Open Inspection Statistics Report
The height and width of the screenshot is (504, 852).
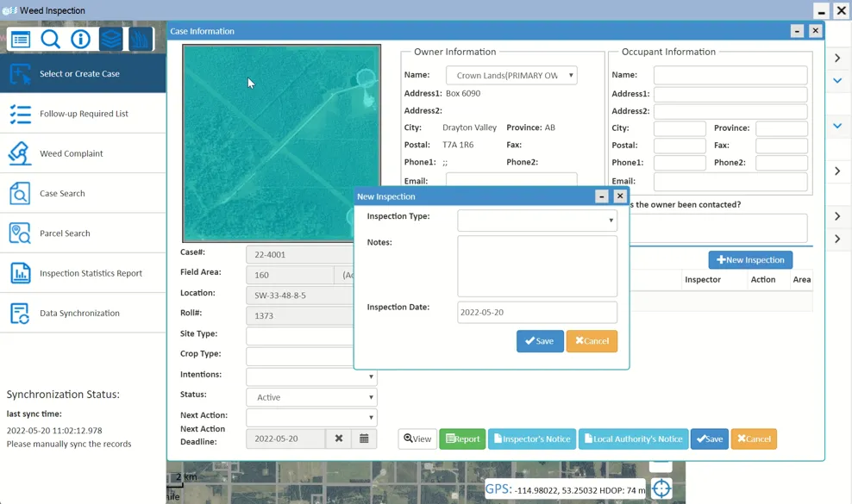pyautogui.click(x=83, y=273)
